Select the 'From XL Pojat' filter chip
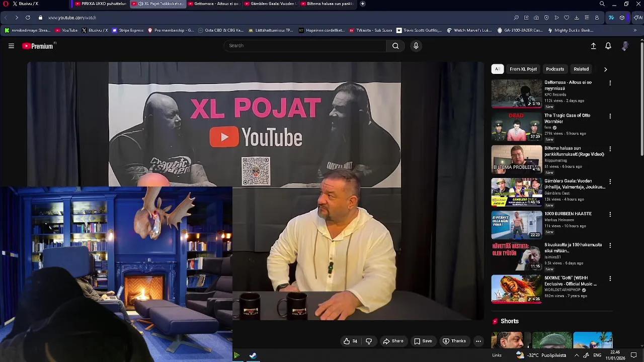This screenshot has height=362, width=644. click(x=523, y=69)
